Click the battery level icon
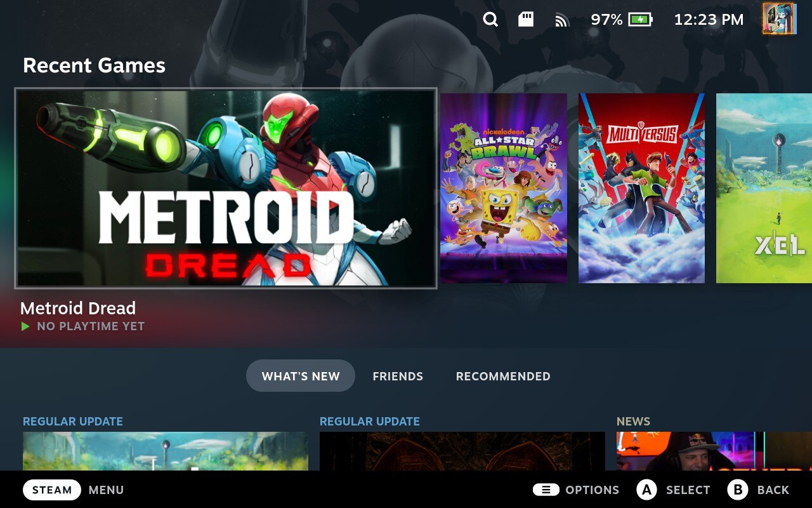This screenshot has width=812, height=508. 640,20
